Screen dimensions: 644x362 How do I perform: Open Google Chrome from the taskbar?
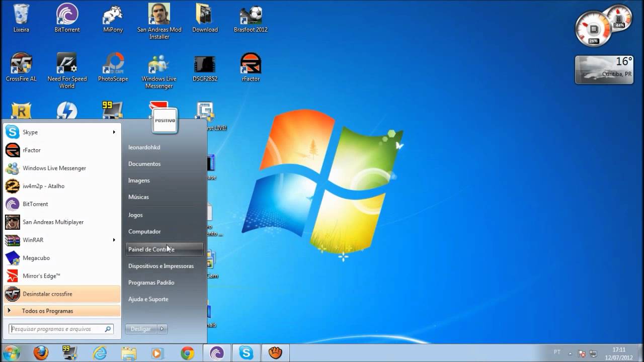187,353
